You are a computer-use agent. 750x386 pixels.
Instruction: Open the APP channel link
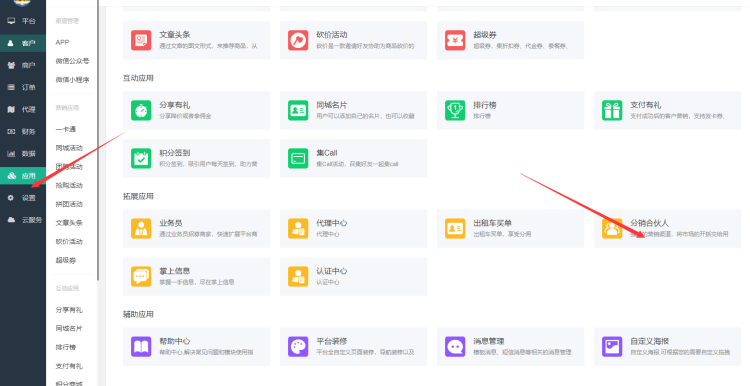pyautogui.click(x=62, y=42)
